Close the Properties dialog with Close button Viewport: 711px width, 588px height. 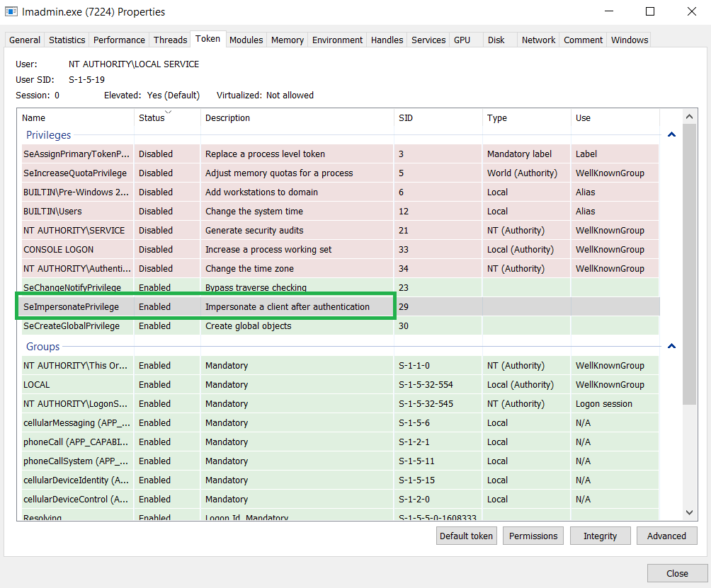(x=677, y=574)
